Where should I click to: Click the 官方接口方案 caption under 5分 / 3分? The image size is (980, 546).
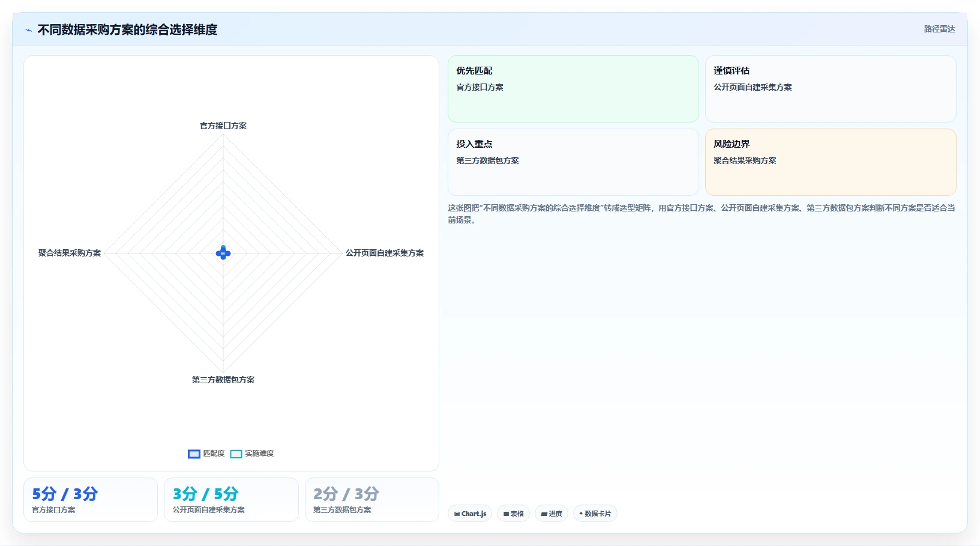53,510
